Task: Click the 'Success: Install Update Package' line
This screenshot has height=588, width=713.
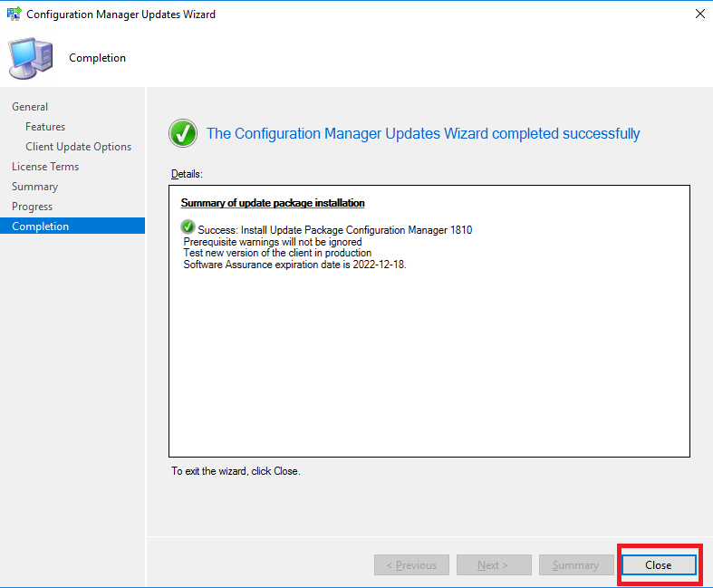Action: tap(334, 230)
